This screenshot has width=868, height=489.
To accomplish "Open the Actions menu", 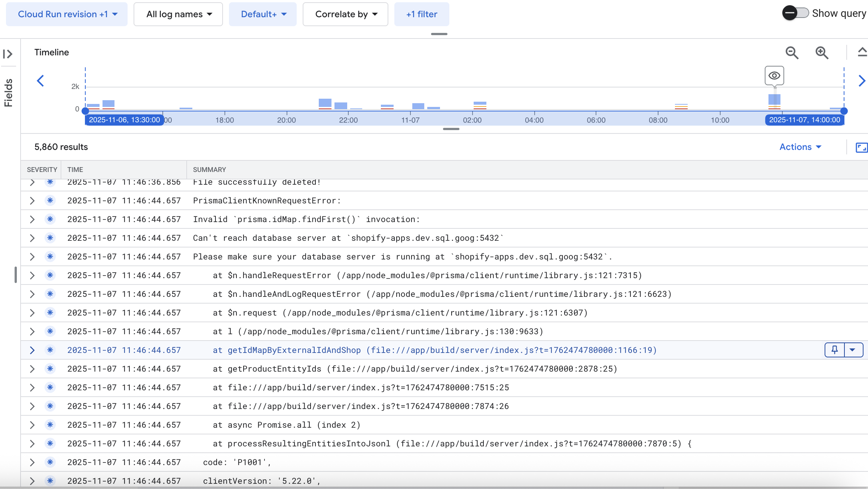I will pyautogui.click(x=800, y=147).
